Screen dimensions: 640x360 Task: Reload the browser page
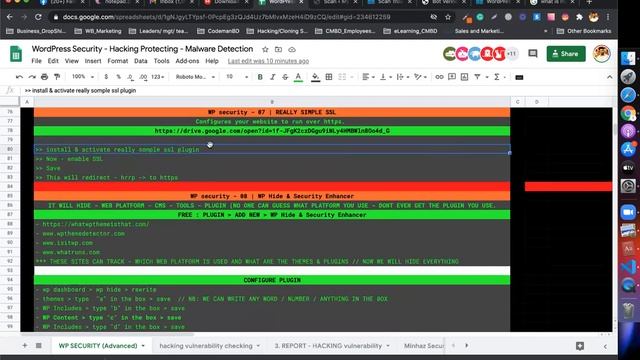point(38,17)
